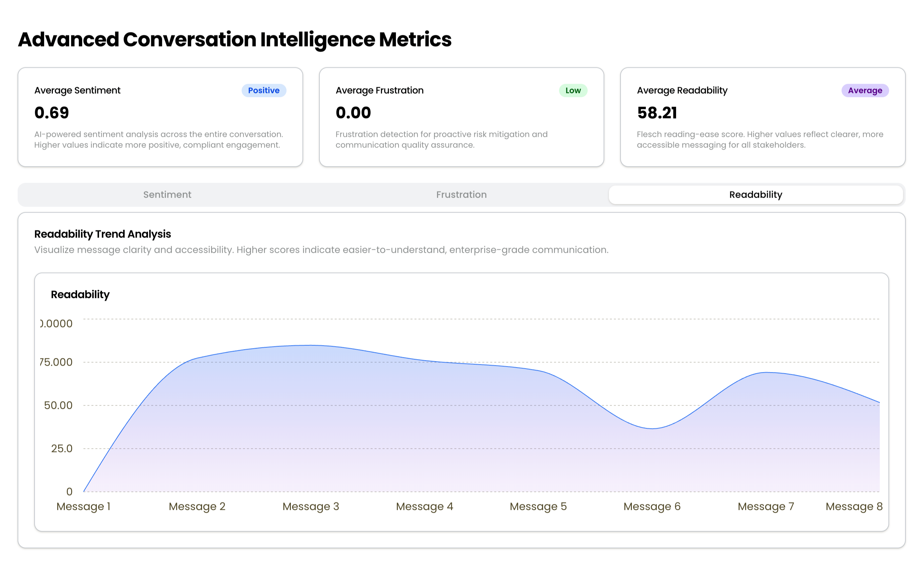This screenshot has height=577, width=924.
Task: Switch to the Sentiment tab
Action: pyautogui.click(x=167, y=195)
